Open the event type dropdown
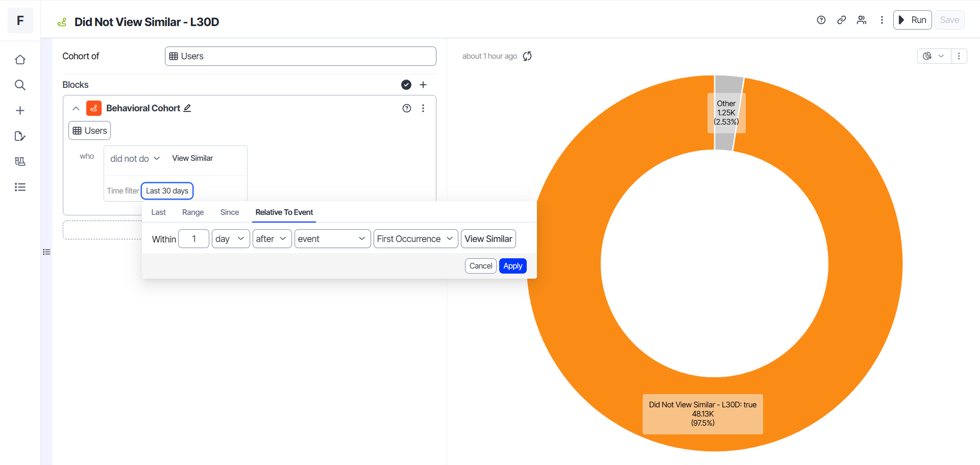Viewport: 980px width, 465px height. pos(332,239)
